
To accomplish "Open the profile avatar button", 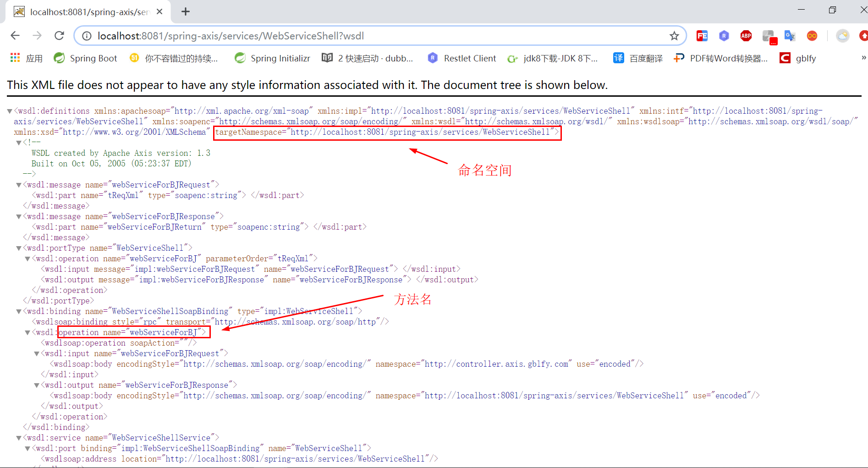I will [x=843, y=36].
